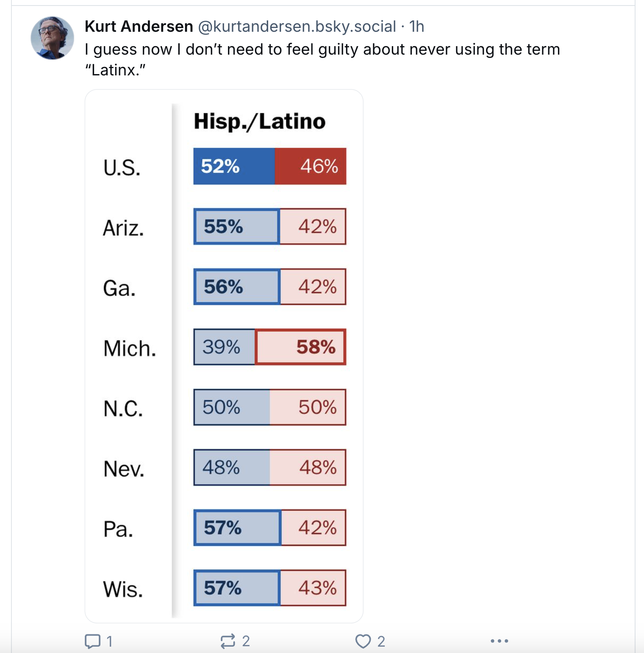This screenshot has height=653, width=644.
Task: Click the reply count number 1
Action: coord(109,641)
